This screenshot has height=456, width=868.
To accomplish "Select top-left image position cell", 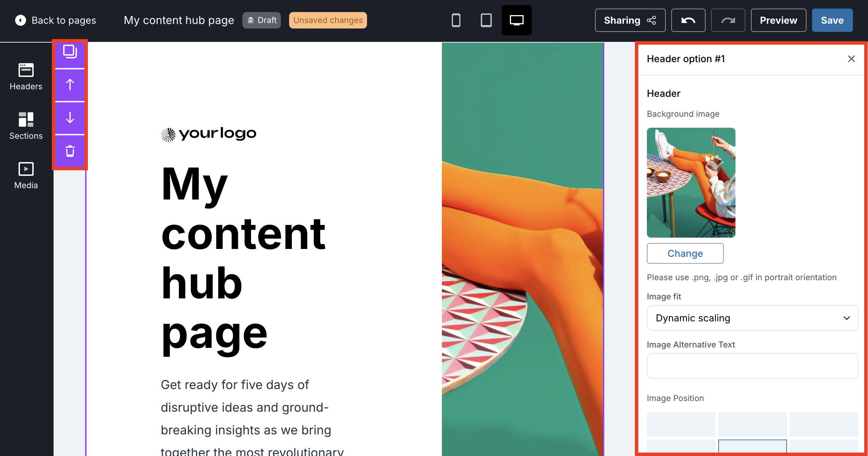I will [x=681, y=424].
